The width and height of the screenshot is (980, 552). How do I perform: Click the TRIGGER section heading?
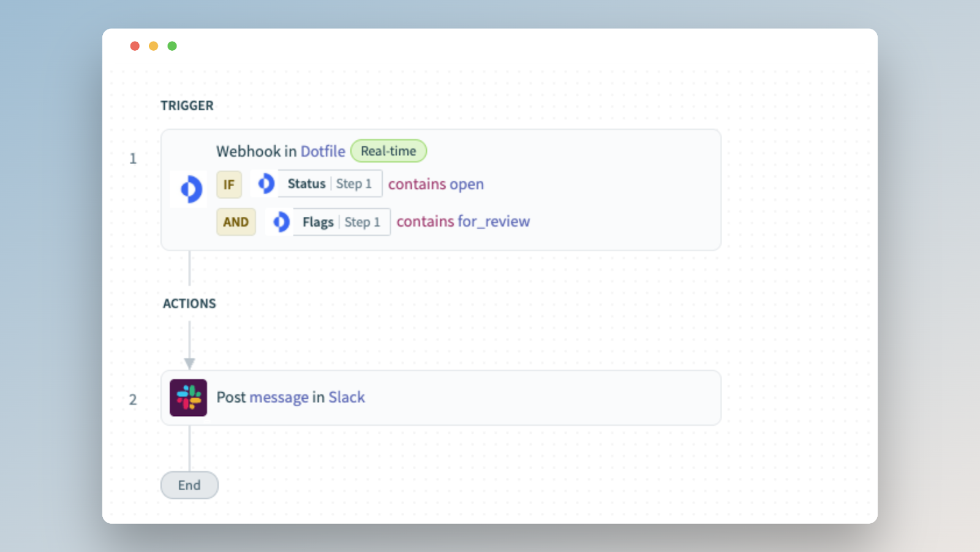click(x=187, y=105)
